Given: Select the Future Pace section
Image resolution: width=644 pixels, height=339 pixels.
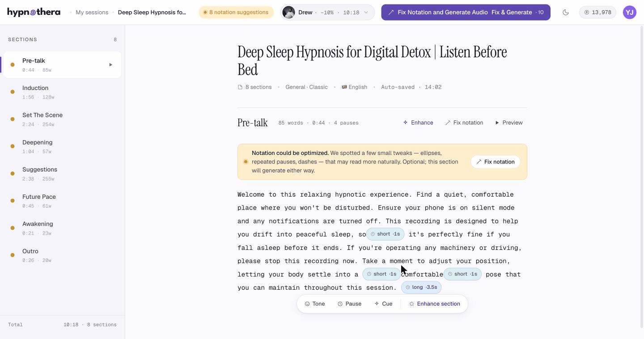Looking at the screenshot, I should pyautogui.click(x=62, y=201).
